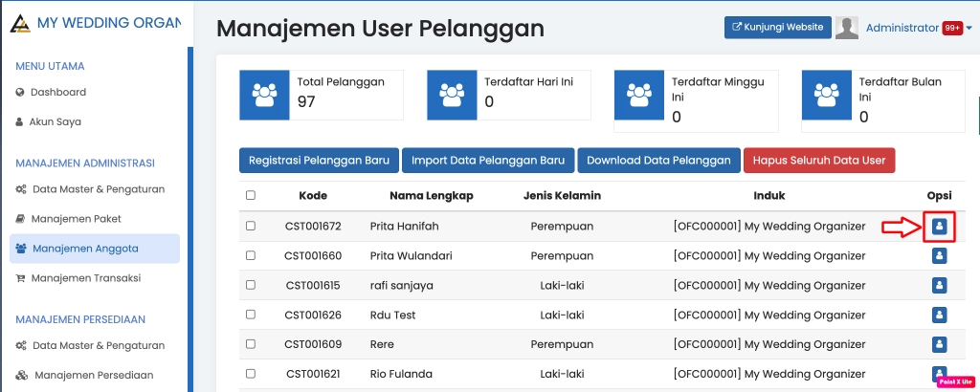Click Perempuan cell in Rere row

(x=562, y=344)
